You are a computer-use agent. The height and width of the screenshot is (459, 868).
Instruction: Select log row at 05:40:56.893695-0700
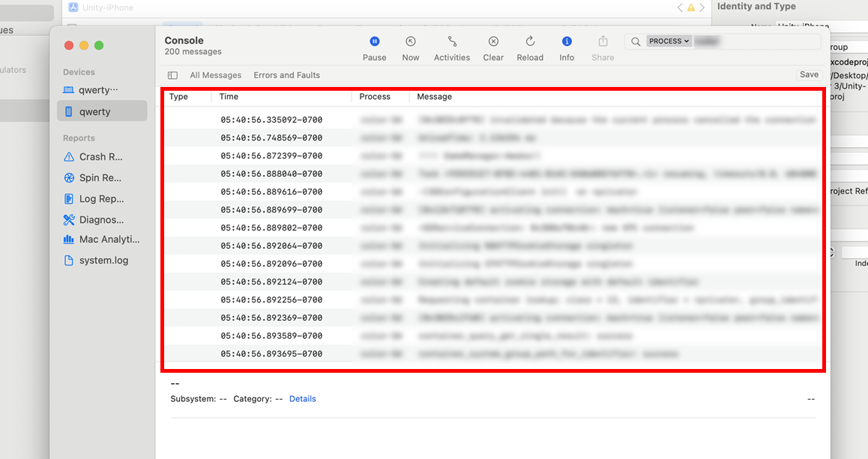[492, 354]
